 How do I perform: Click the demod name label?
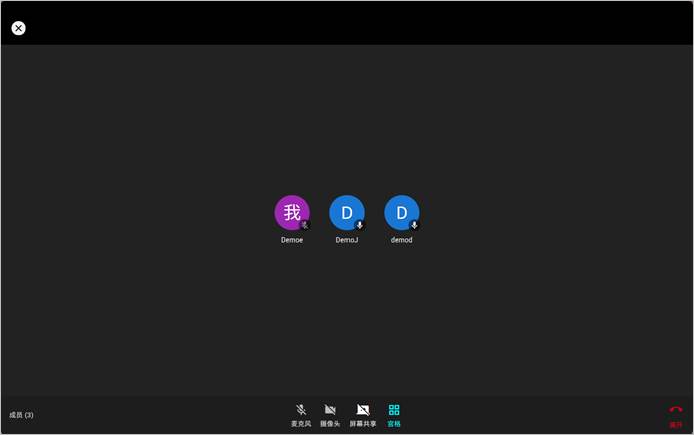[402, 240]
